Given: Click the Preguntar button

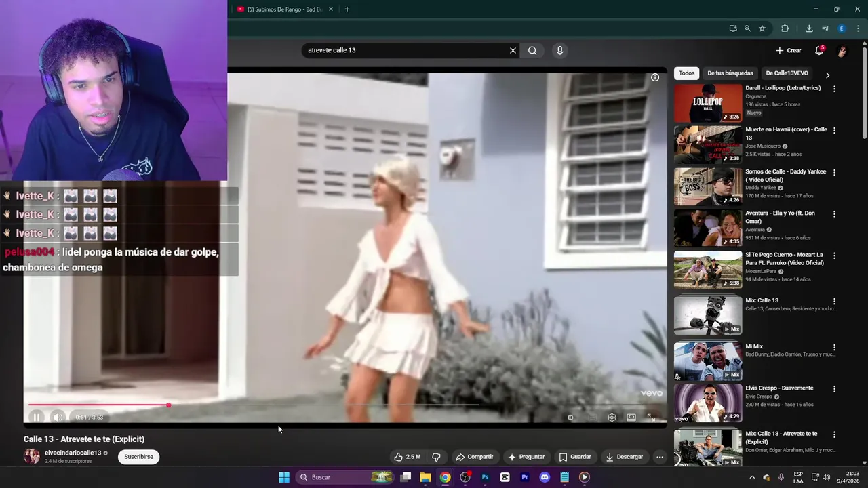Looking at the screenshot, I should pyautogui.click(x=526, y=457).
